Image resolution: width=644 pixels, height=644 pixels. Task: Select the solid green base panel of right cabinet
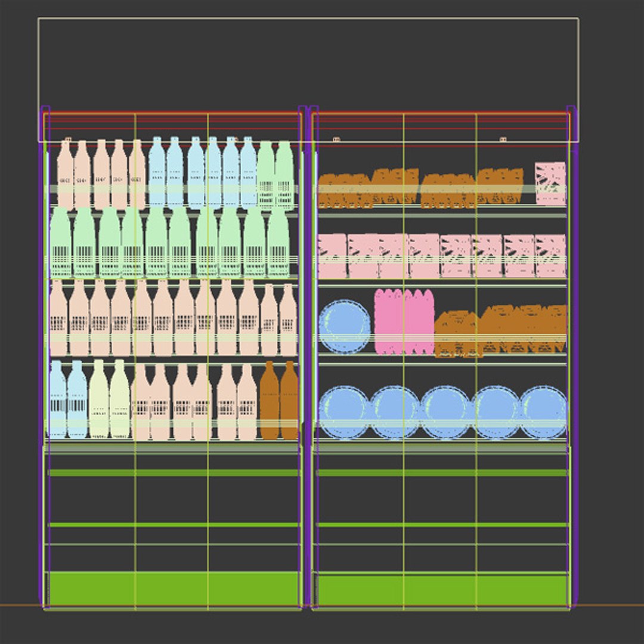coord(442,590)
